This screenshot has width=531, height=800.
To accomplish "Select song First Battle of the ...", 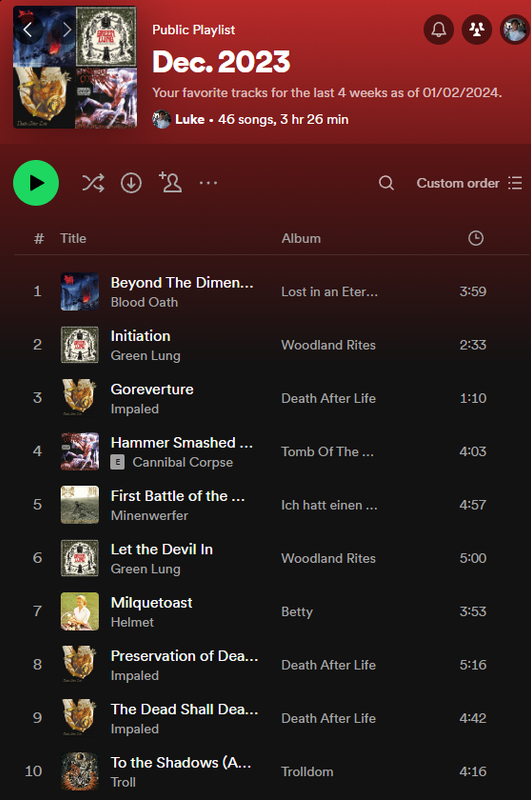I will coord(178,496).
